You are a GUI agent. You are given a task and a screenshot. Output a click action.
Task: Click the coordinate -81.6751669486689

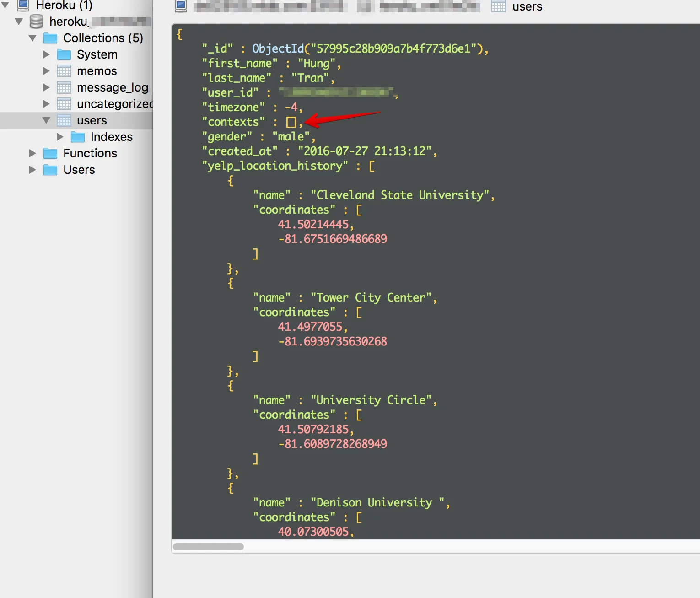pyautogui.click(x=333, y=239)
